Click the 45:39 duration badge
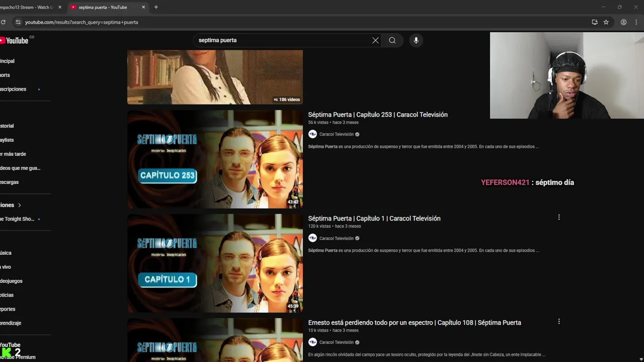 (293, 306)
